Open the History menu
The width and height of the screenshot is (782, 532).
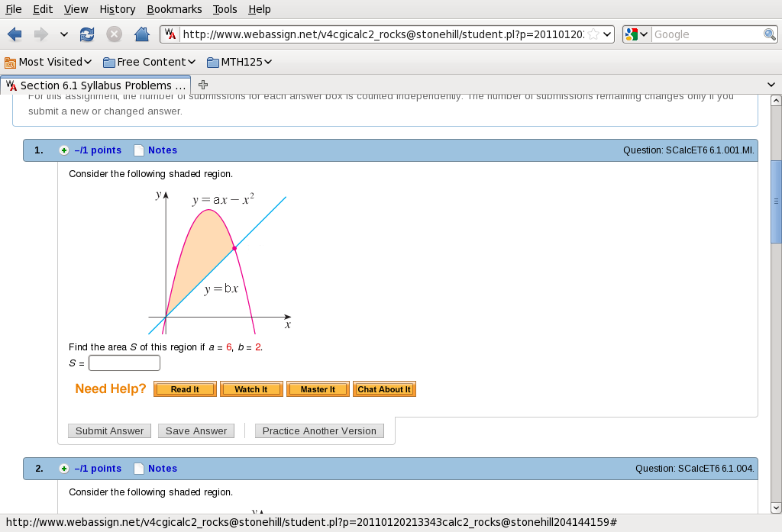point(117,9)
